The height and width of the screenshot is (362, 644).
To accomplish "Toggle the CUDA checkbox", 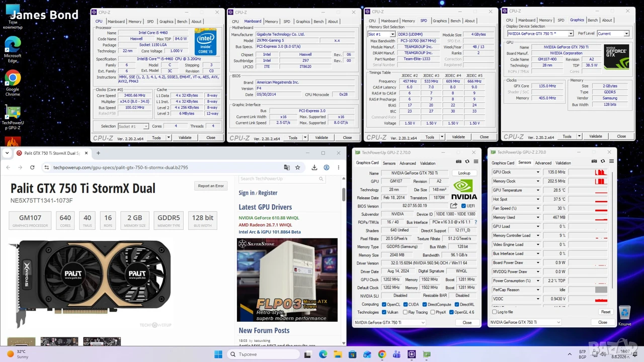I will click(405, 304).
